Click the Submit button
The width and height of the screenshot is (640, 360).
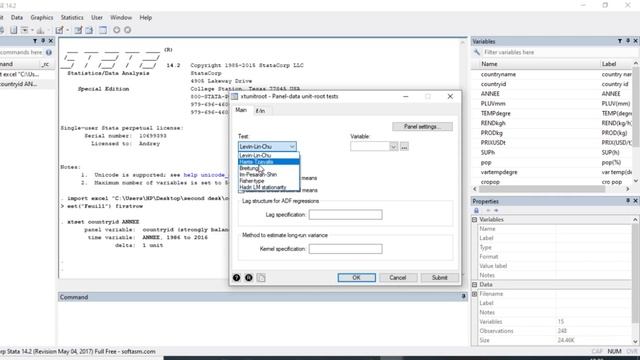440,278
